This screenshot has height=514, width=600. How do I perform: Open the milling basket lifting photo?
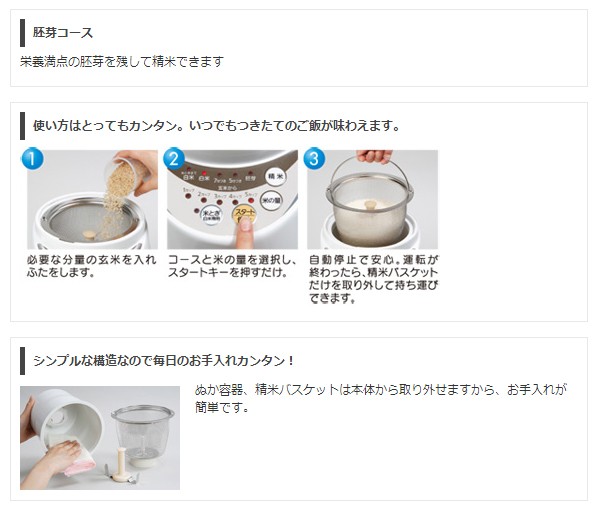point(372,199)
